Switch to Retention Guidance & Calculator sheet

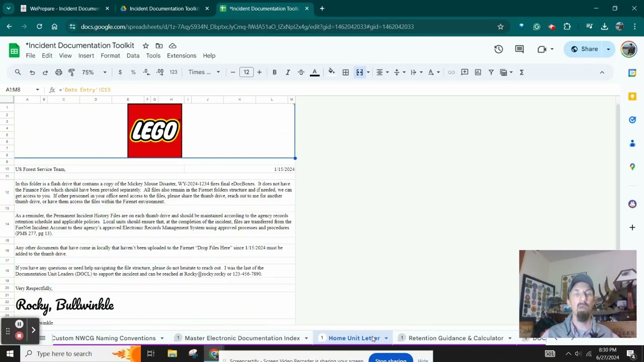coord(456,338)
